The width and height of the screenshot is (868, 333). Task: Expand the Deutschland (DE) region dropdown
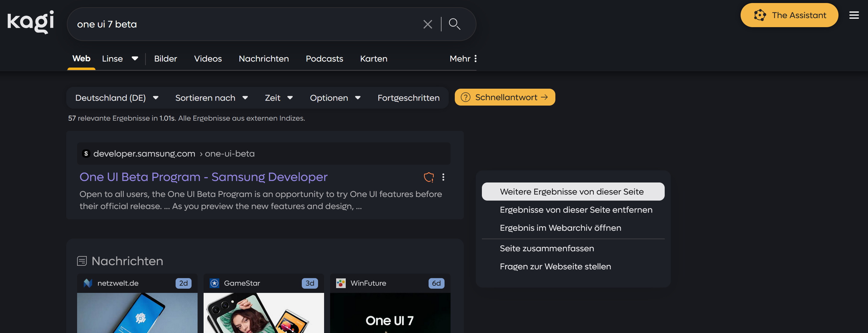(117, 98)
